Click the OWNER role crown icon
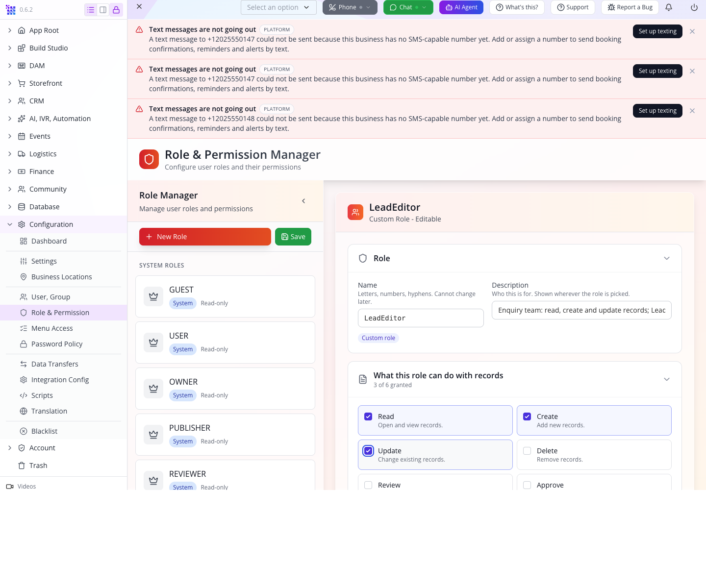This screenshot has height=588, width=706. point(153,389)
